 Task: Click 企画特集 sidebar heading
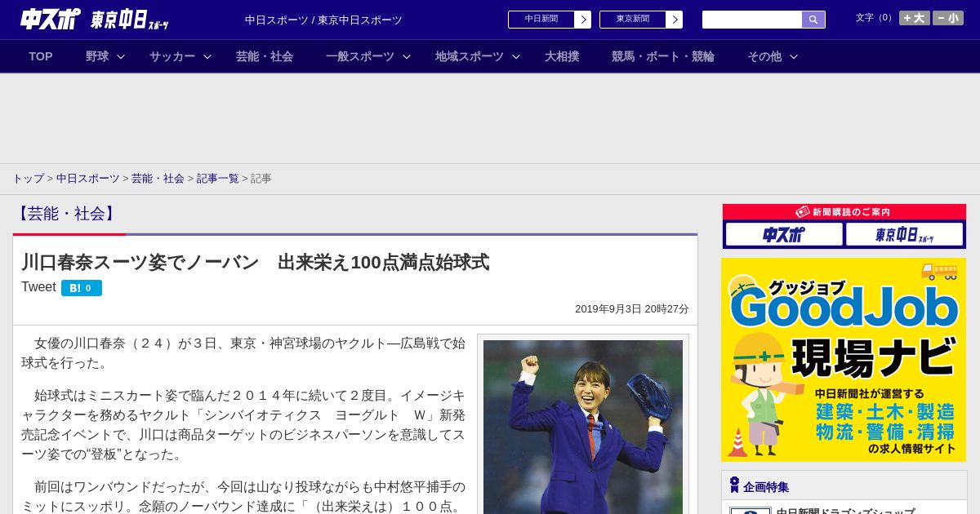click(766, 486)
